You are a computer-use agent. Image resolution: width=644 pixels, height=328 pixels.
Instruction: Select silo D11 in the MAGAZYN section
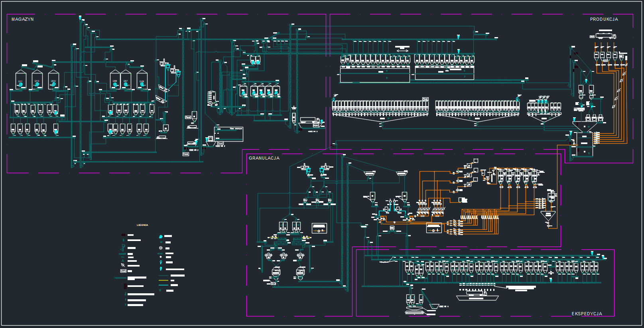tap(21, 80)
